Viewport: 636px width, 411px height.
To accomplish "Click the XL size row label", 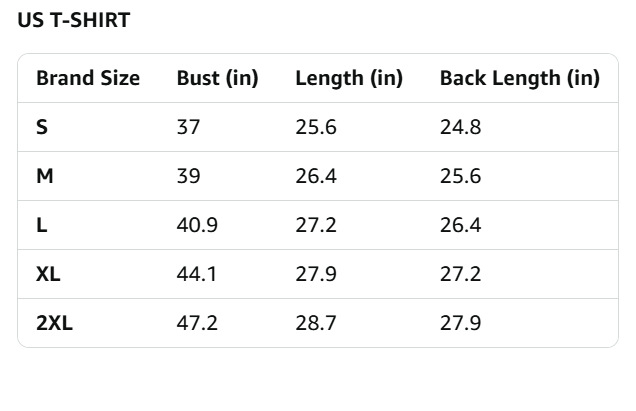I will pos(48,274).
